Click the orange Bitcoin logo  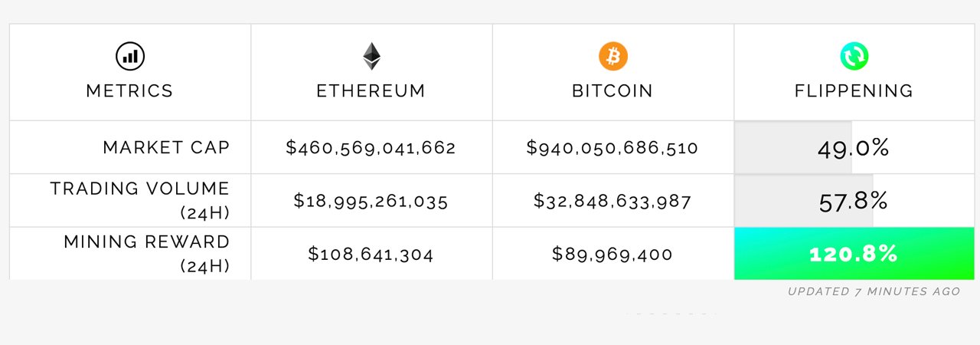[612, 56]
